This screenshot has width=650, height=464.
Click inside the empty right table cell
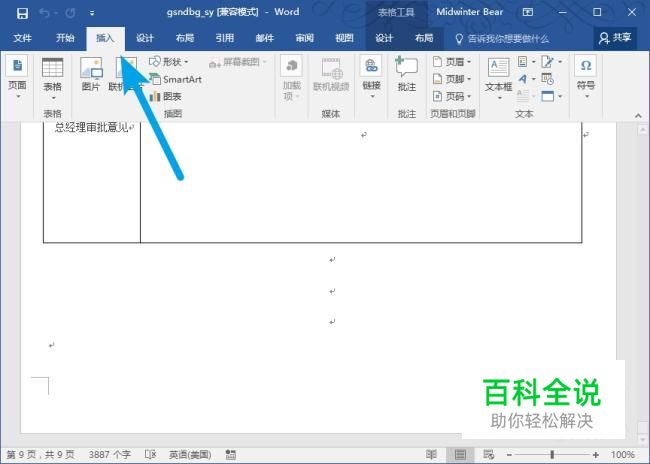pyautogui.click(x=361, y=182)
